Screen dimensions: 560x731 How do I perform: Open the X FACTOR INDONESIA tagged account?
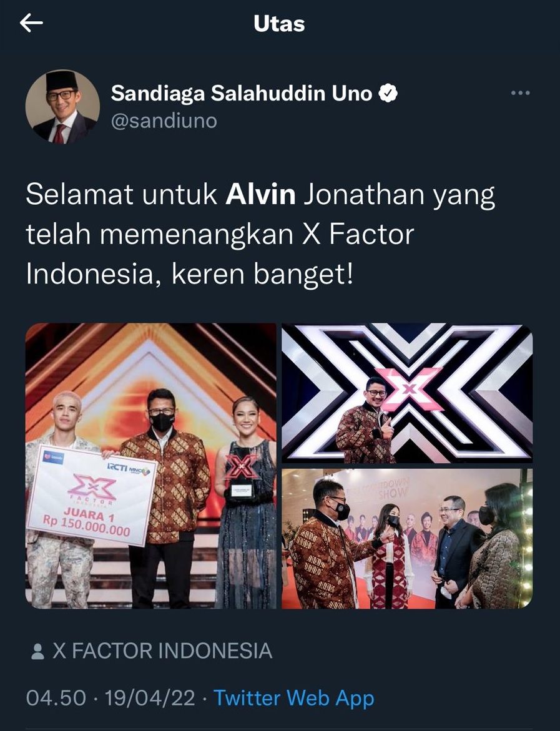[x=162, y=651]
